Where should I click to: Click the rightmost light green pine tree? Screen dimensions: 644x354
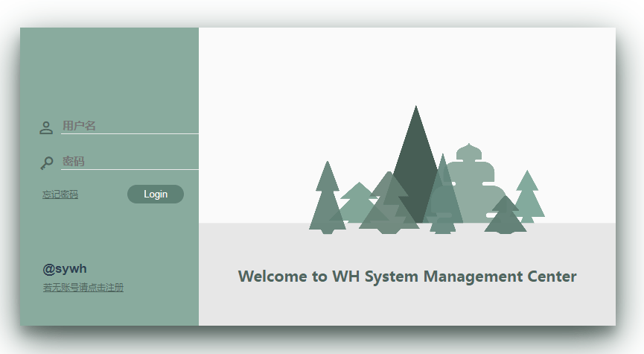[x=527, y=195]
